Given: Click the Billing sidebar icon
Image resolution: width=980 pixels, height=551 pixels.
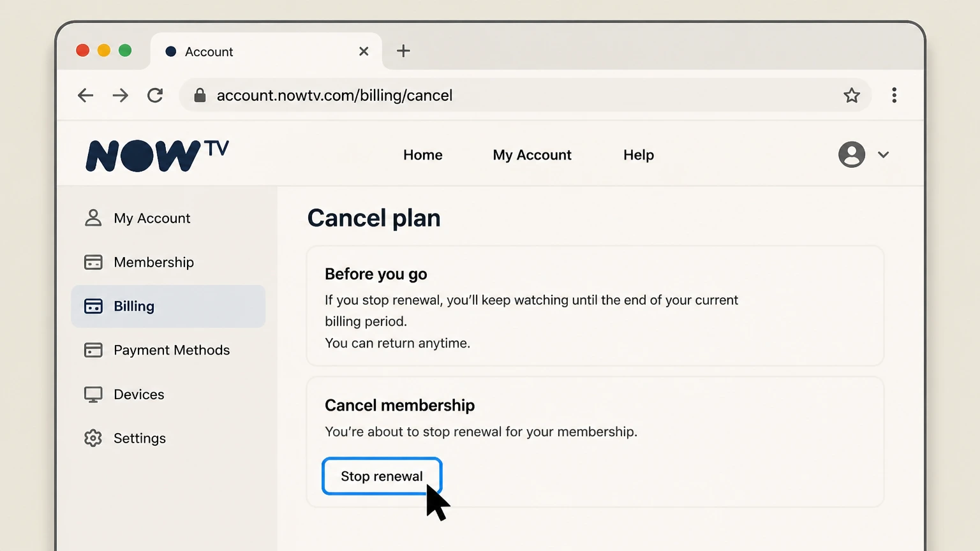Looking at the screenshot, I should click(x=93, y=306).
